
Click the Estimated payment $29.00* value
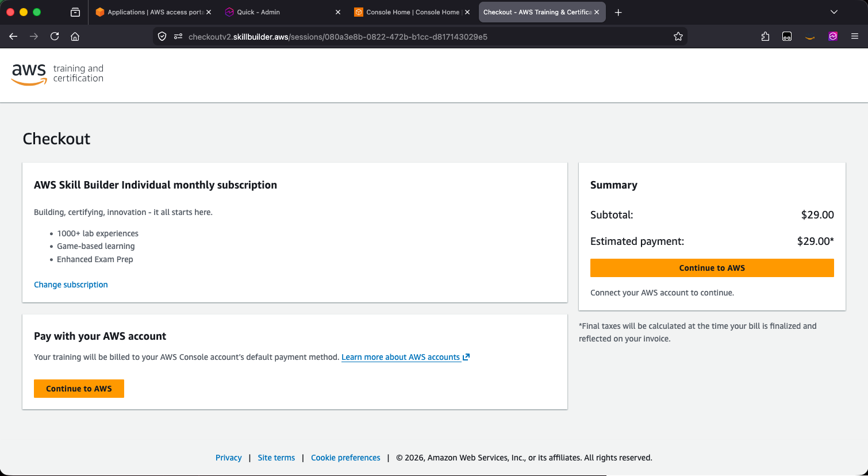815,241
